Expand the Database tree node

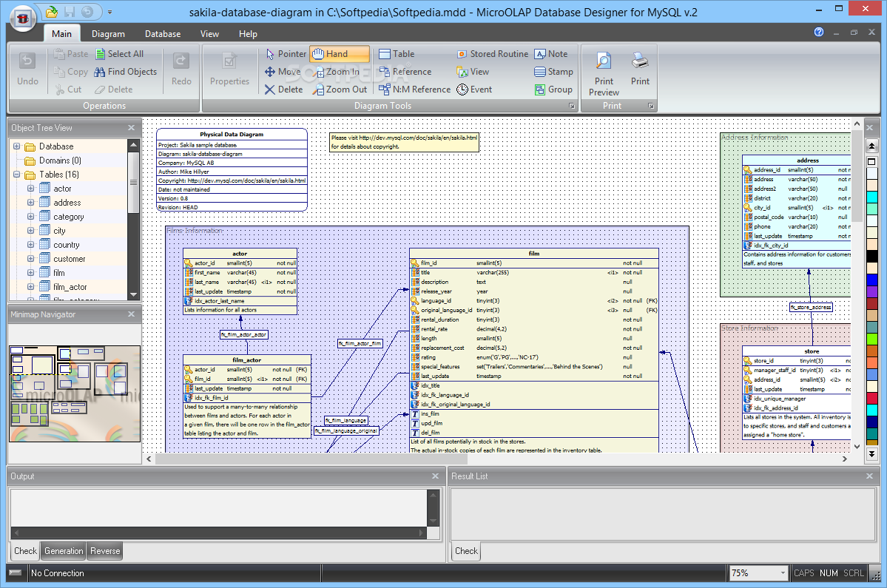click(16, 146)
